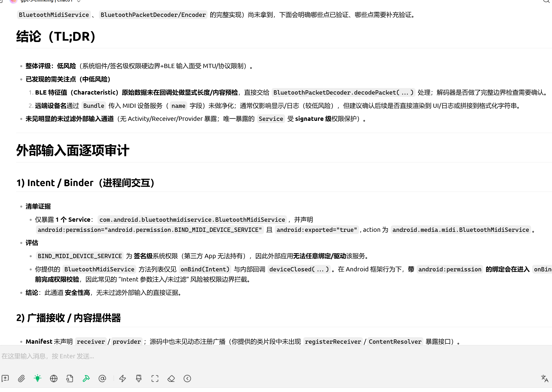Click the 外部输入面逐项审计 heading
Image resolution: width=552 pixels, height=392 pixels.
pos(73,150)
